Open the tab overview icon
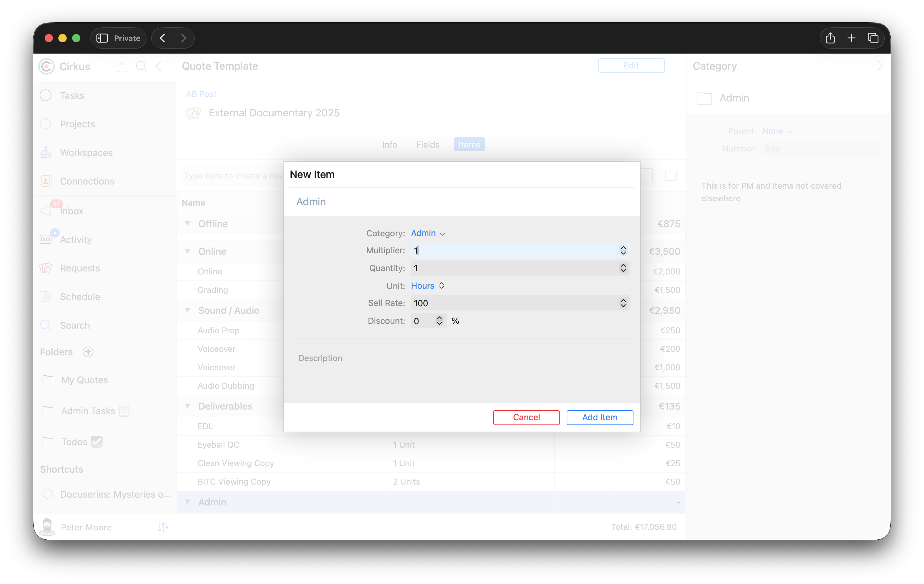 tap(873, 38)
